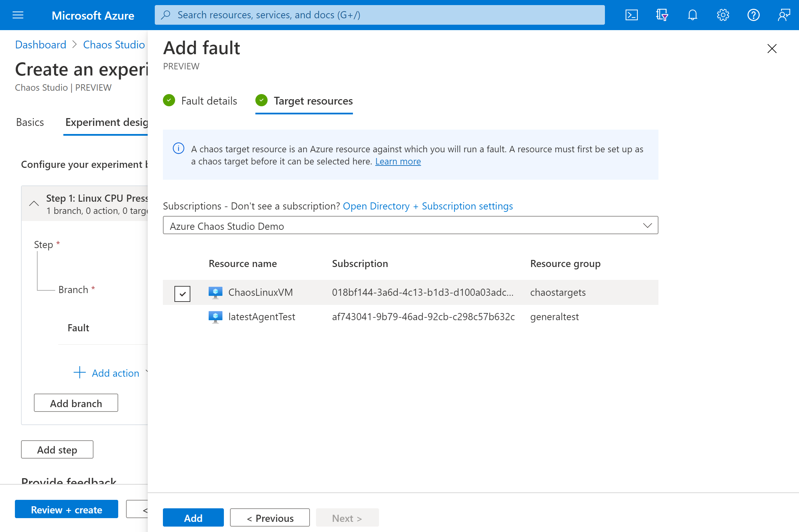
Task: Click the Azure portal settings gear icon
Action: point(723,15)
